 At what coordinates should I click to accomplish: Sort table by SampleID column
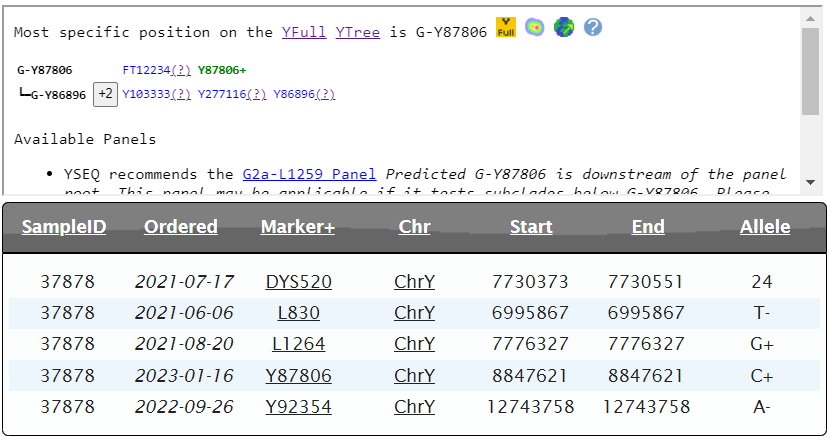64,227
